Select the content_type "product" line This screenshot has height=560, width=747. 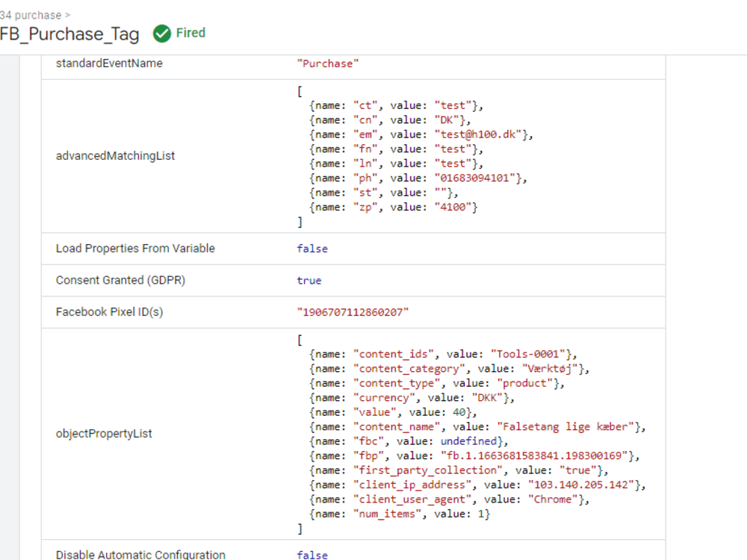(x=437, y=383)
